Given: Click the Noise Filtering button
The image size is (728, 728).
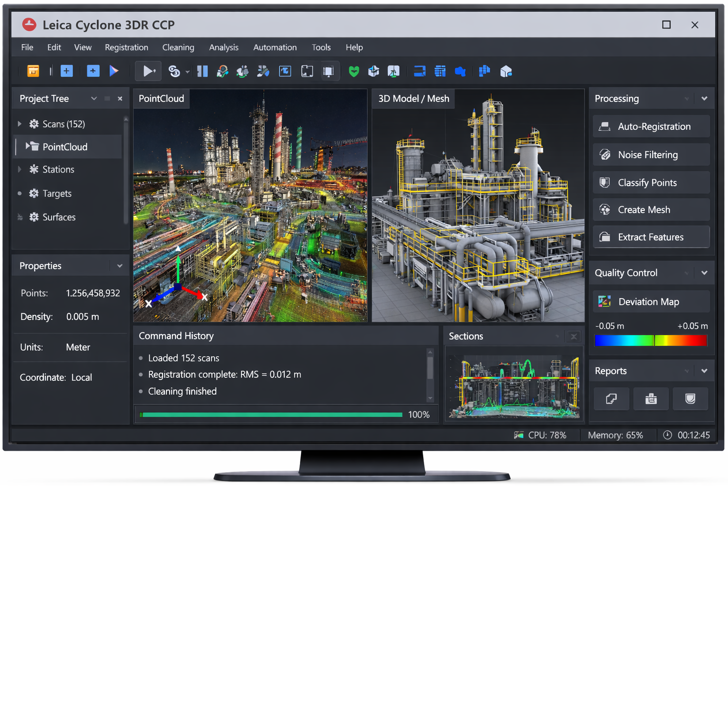Looking at the screenshot, I should pyautogui.click(x=651, y=155).
